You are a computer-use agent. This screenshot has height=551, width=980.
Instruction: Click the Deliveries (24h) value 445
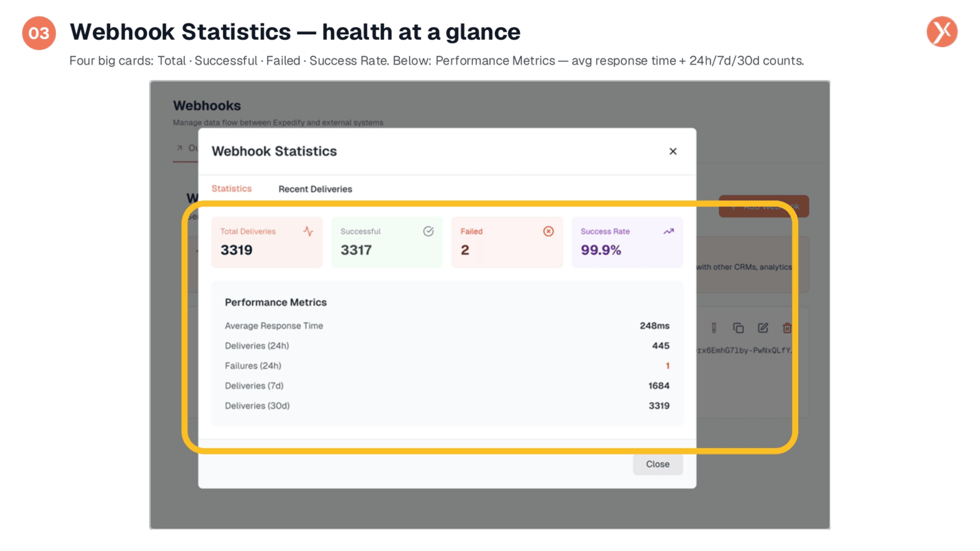[660, 346]
